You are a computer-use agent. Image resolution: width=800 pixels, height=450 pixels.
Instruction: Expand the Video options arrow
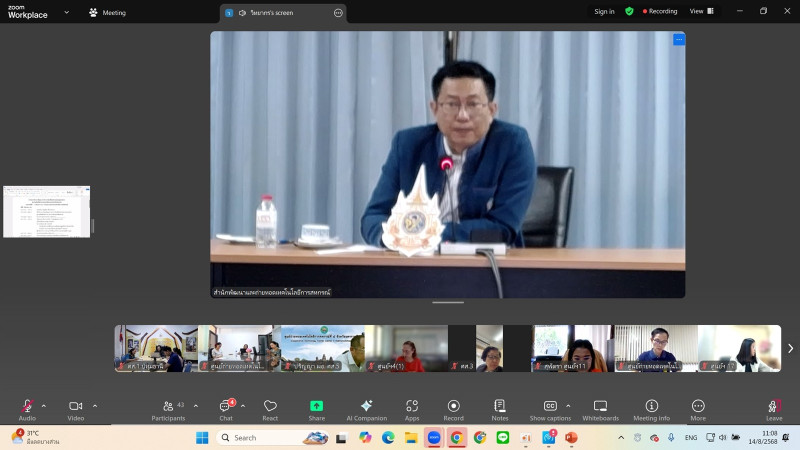[95, 405]
